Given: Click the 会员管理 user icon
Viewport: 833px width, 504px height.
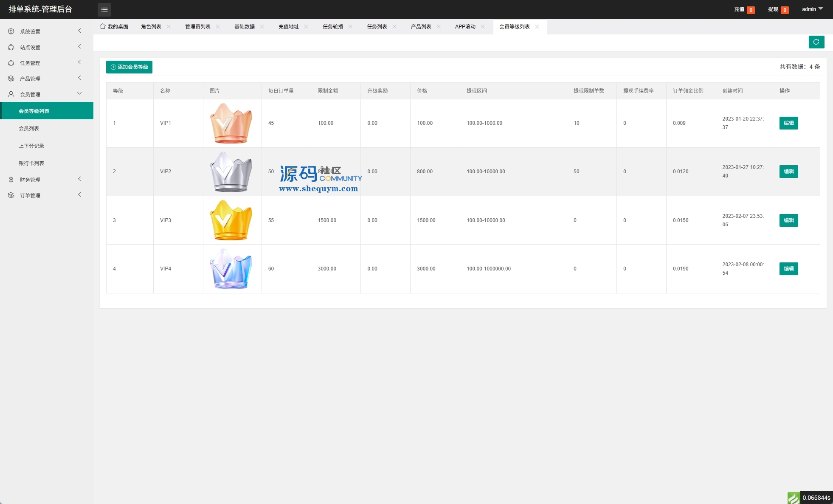Looking at the screenshot, I should (x=11, y=94).
